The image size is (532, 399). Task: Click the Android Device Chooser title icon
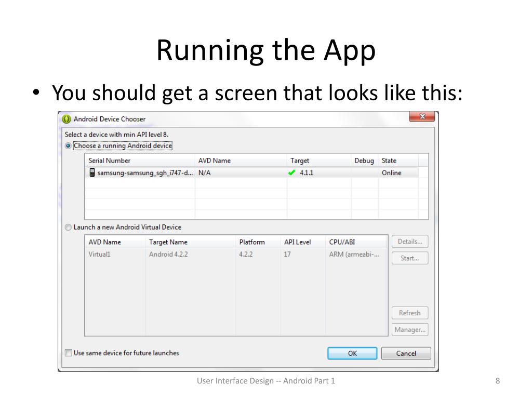tap(66, 119)
